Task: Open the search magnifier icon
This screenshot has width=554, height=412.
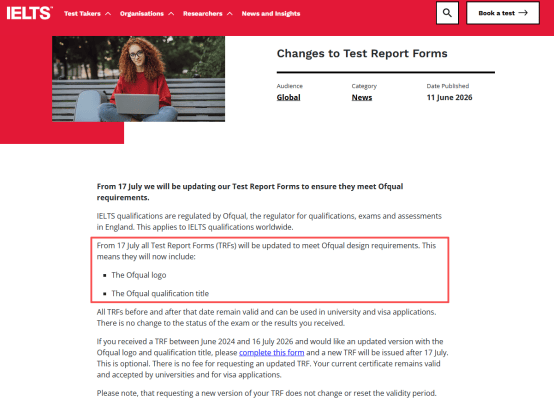Action: pos(447,13)
